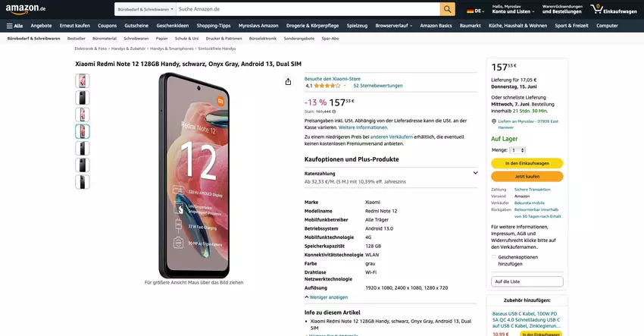
Task: Open the Amazon Basics nav item
Action: (x=436, y=25)
